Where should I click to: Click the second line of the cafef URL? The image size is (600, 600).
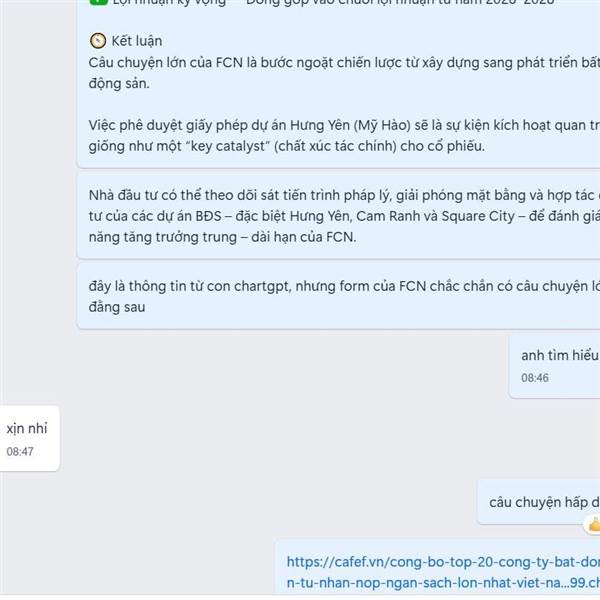pyautogui.click(x=443, y=583)
